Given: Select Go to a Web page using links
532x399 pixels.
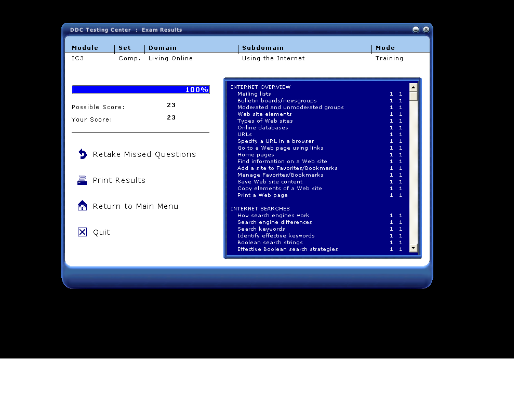Looking at the screenshot, I should click(x=320, y=148).
